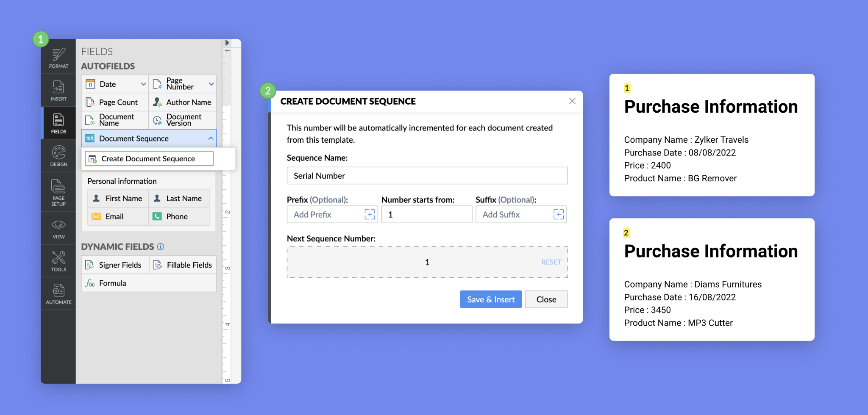Select the Fields tab in sidebar
The height and width of the screenshot is (415, 868).
point(58,123)
